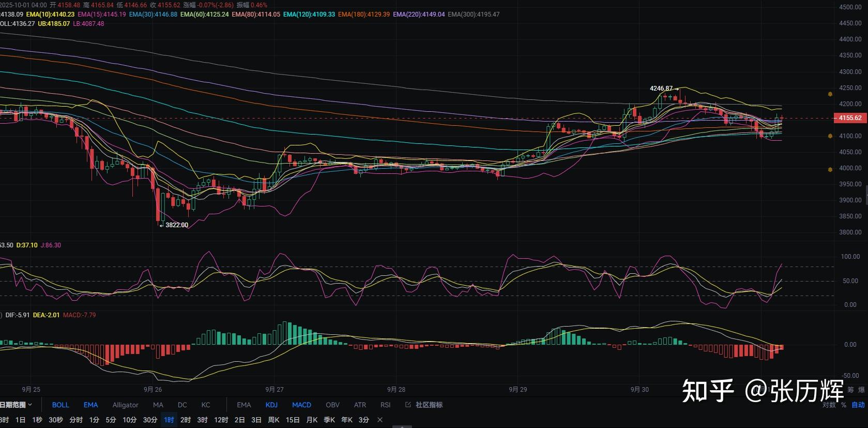
Task: Click the EMA(15):4145.19 legend entry
Action: point(102,14)
